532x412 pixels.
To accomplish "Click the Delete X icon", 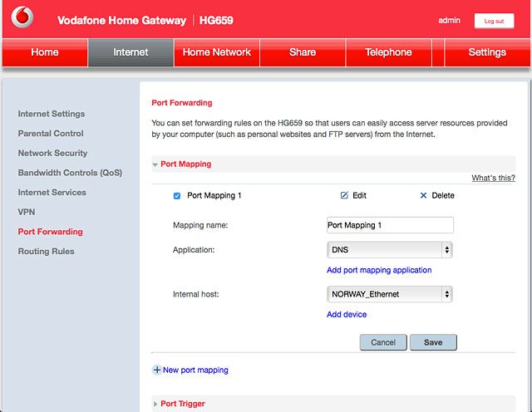I will click(x=423, y=195).
